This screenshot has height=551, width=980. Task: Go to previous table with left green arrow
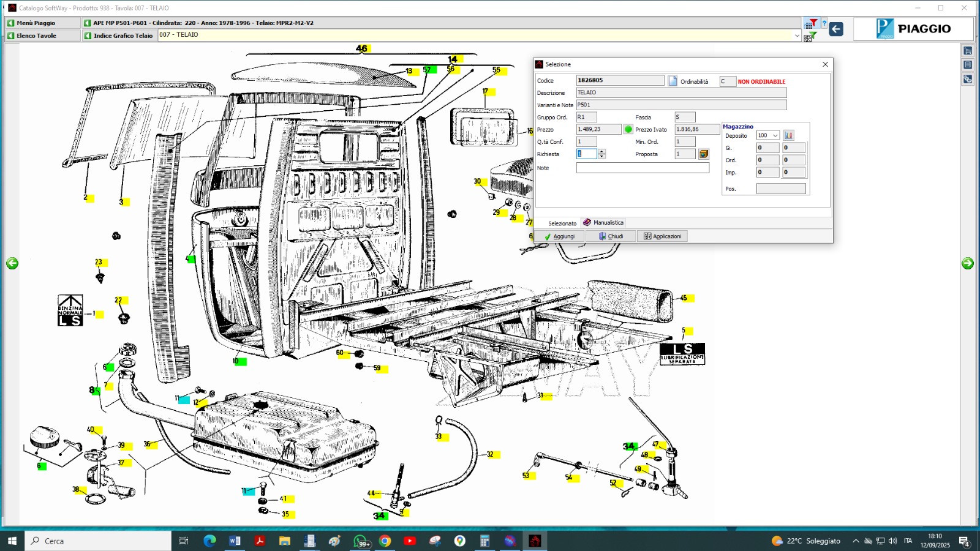[x=12, y=263]
